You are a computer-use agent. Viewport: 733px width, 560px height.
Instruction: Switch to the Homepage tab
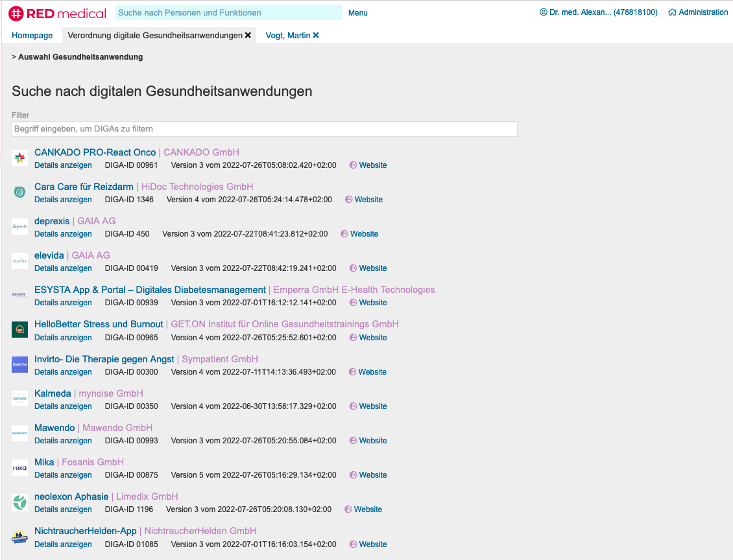point(32,36)
